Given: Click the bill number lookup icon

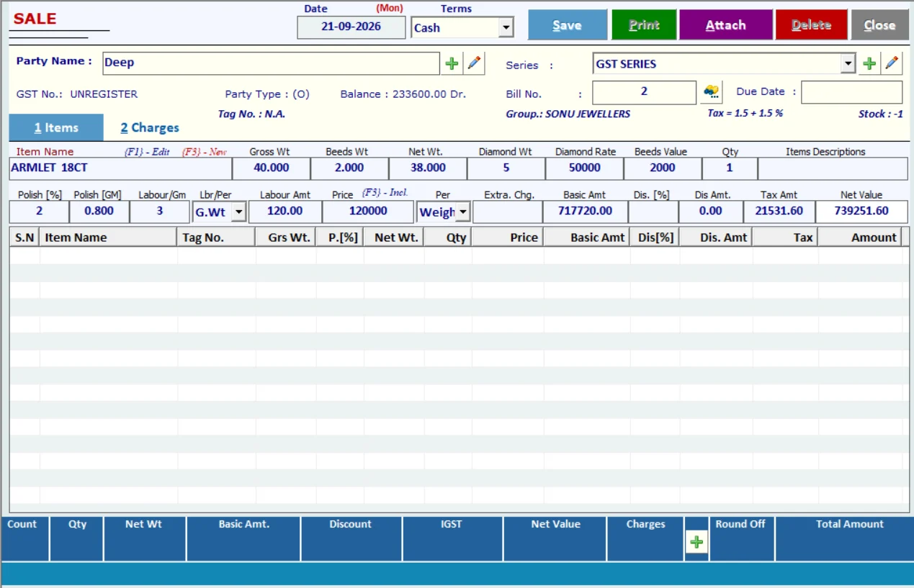Looking at the screenshot, I should [711, 92].
